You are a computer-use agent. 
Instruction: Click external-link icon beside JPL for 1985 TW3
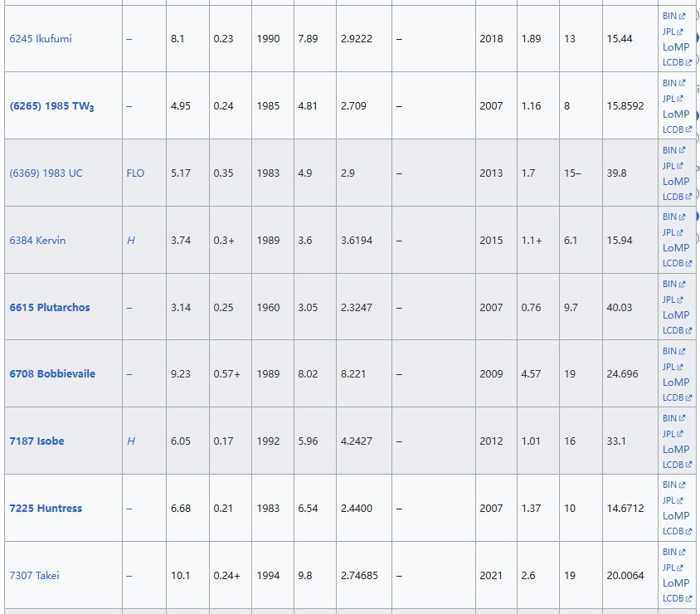pyautogui.click(x=682, y=99)
